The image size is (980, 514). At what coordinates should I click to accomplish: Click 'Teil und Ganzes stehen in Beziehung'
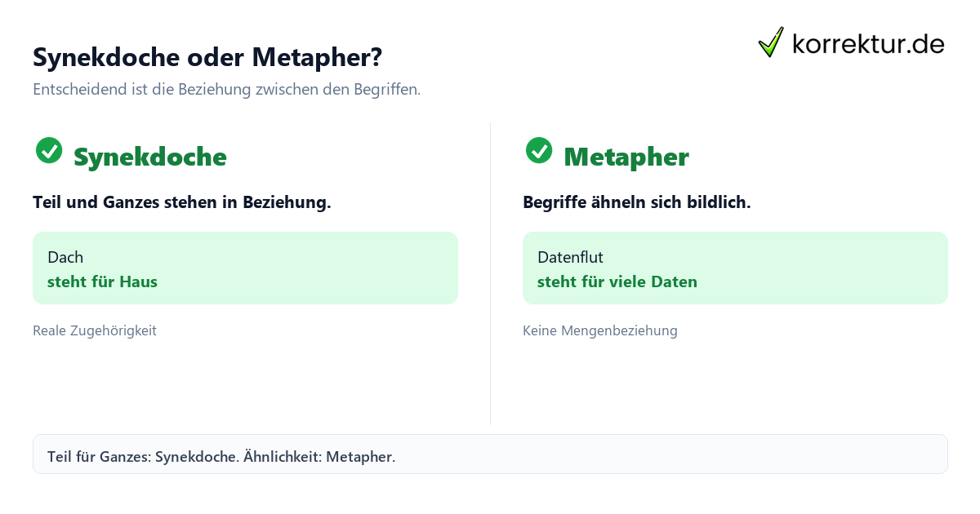(x=182, y=202)
